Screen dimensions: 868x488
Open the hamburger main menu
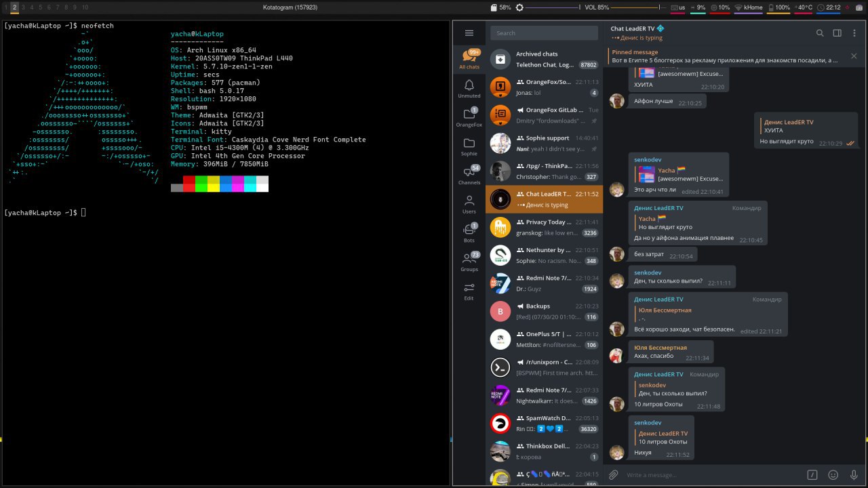click(469, 33)
